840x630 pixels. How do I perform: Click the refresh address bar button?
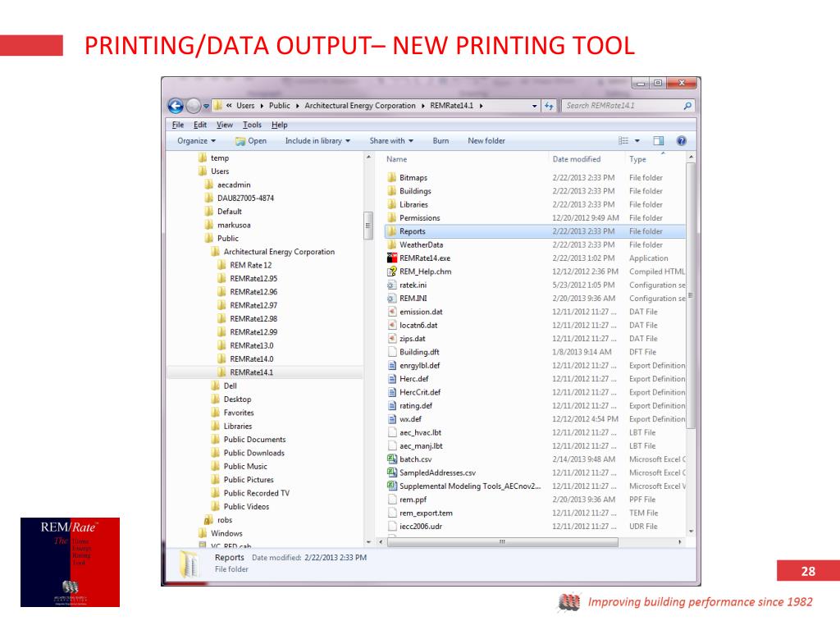pyautogui.click(x=549, y=106)
